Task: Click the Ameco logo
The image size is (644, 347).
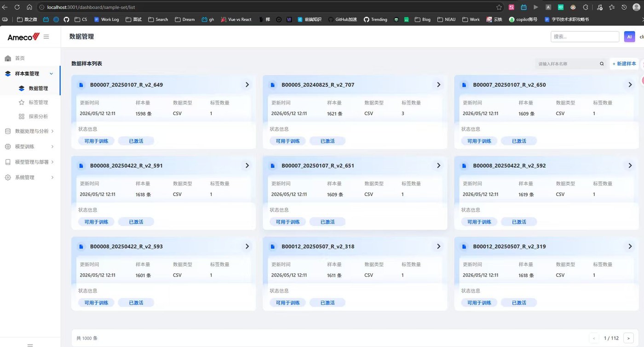Action: pyautogui.click(x=23, y=37)
